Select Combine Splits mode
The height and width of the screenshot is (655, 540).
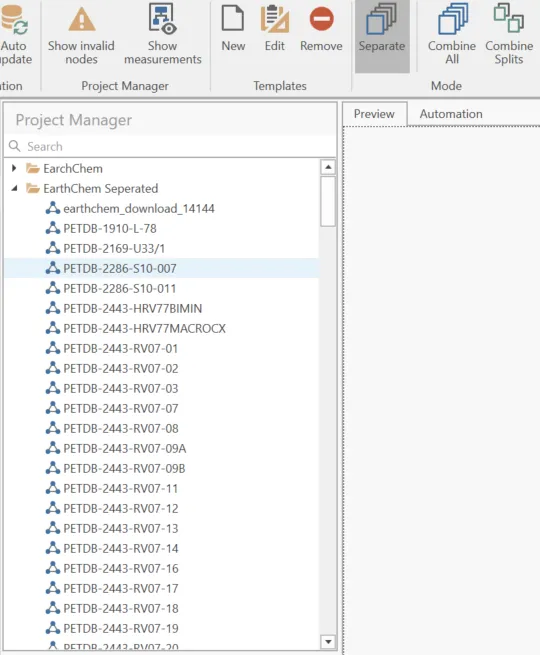(x=509, y=35)
